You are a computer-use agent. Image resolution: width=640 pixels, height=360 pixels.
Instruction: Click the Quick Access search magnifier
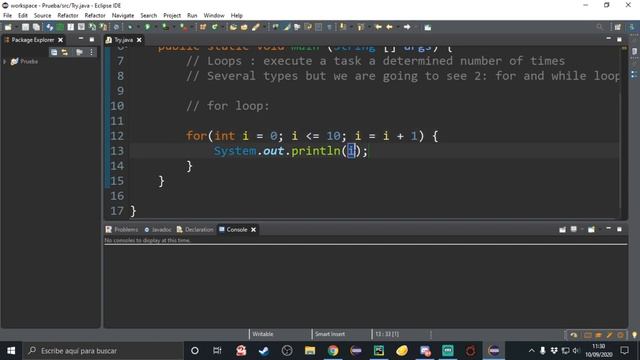(x=600, y=27)
